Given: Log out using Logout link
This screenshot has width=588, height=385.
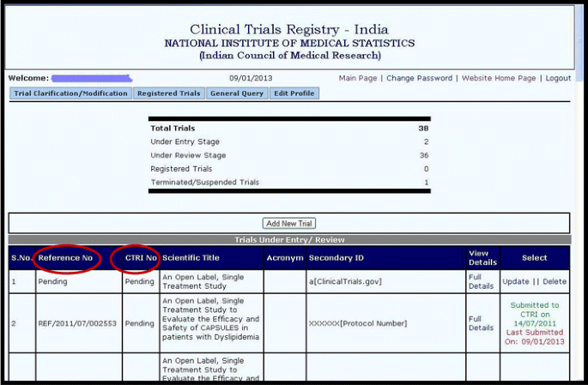Looking at the screenshot, I should pos(558,78).
